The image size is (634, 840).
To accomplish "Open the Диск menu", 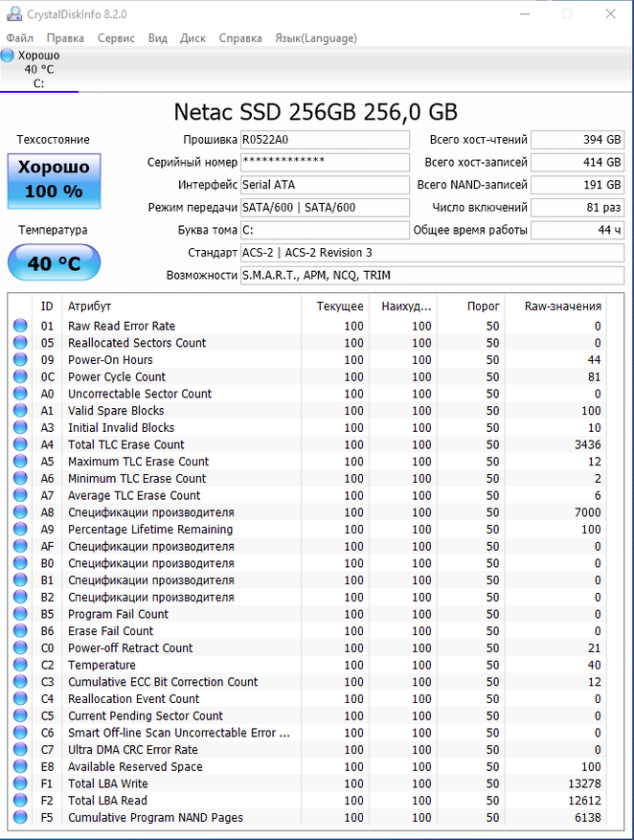I will (192, 38).
